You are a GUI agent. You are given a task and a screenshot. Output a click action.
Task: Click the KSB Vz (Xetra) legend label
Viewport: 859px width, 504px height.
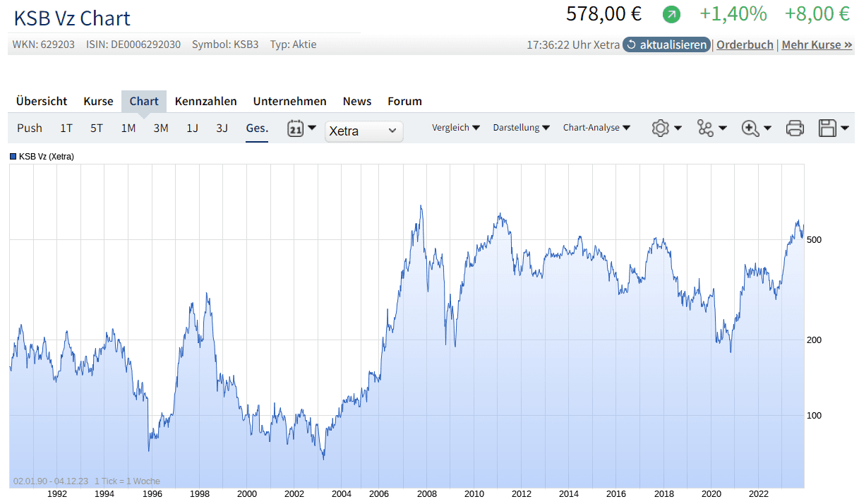(x=47, y=156)
